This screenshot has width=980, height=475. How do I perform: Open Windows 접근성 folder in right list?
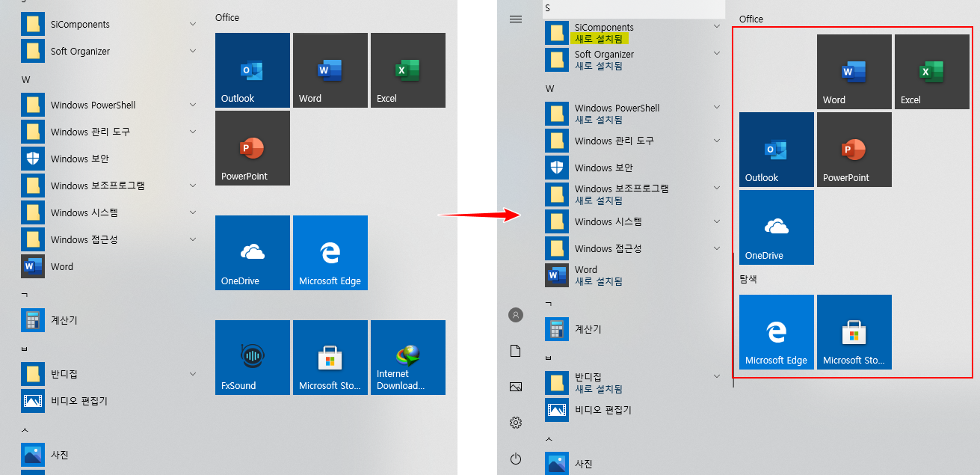coord(634,248)
